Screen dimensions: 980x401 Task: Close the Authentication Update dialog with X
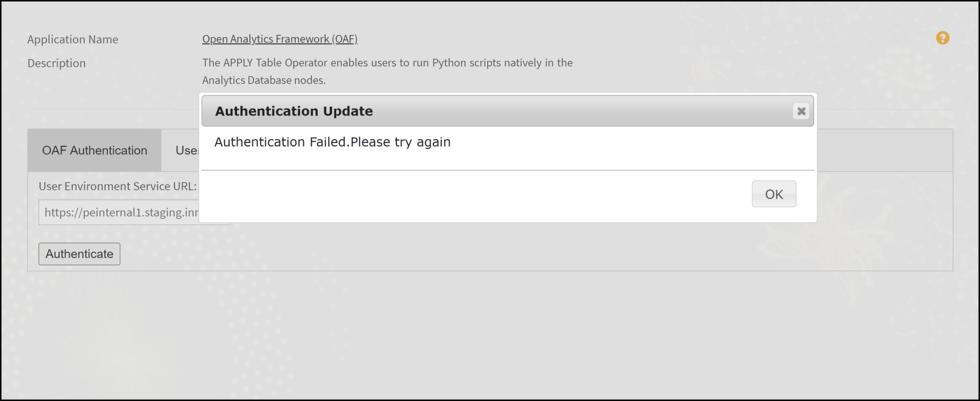coord(801,111)
